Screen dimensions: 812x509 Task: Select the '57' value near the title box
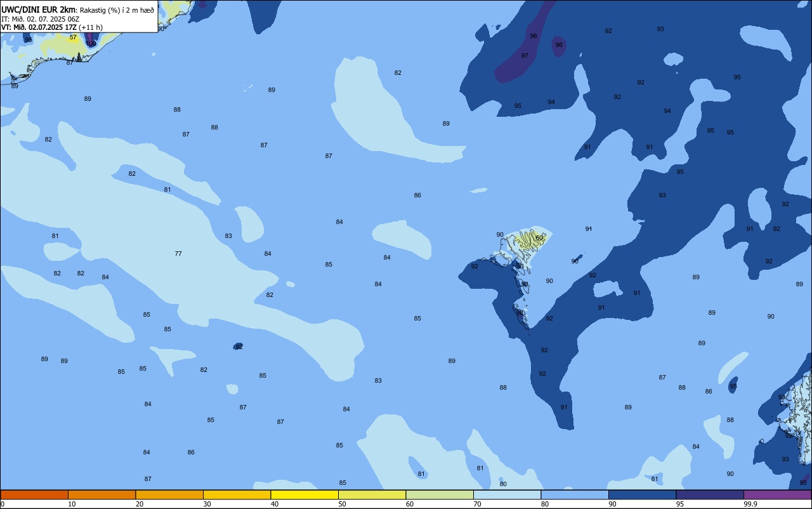73,37
